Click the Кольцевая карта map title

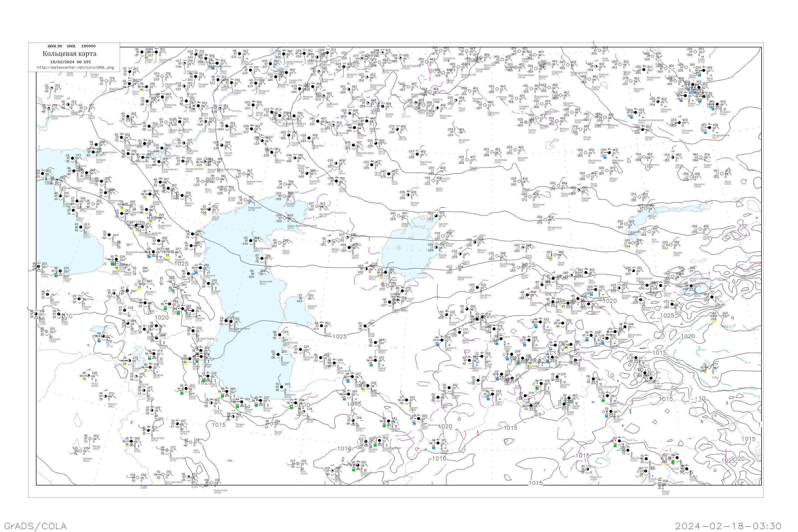[x=69, y=54]
